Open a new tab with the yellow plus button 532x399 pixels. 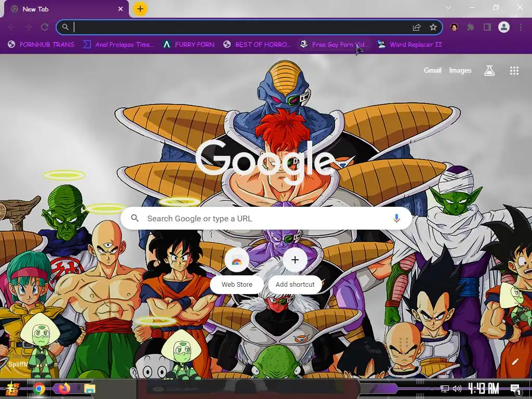coord(140,9)
